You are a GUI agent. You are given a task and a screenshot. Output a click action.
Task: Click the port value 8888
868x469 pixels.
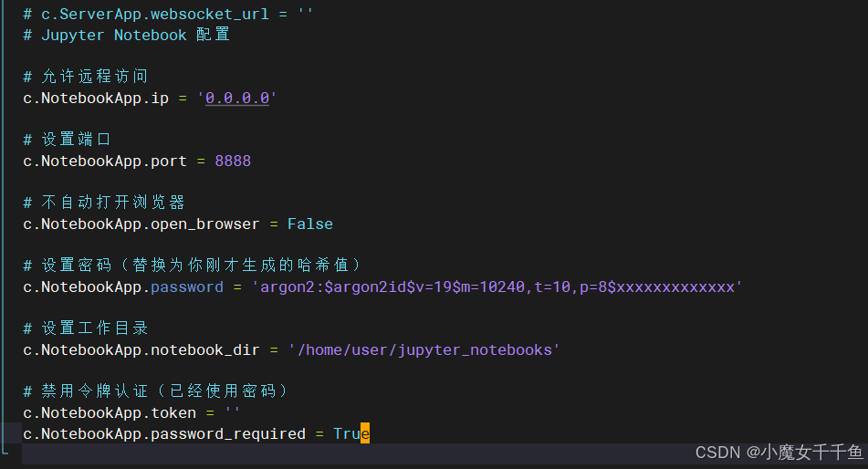[x=233, y=162]
